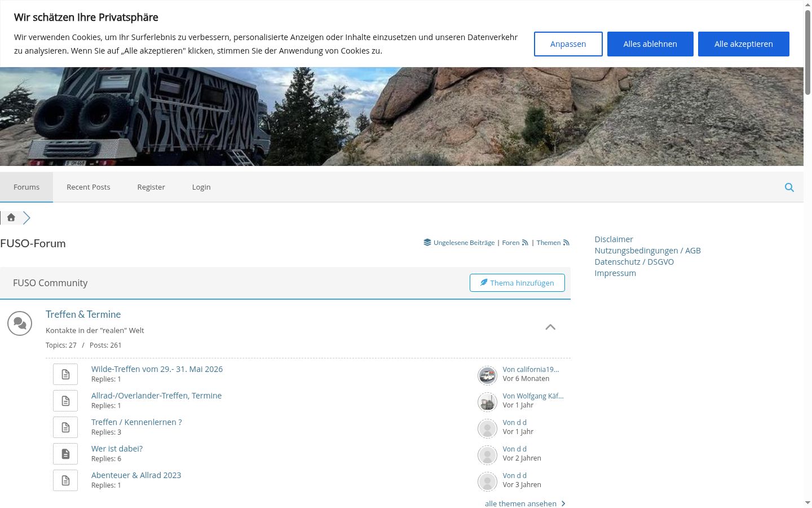Accept all cookies with Alle akzeptieren
This screenshot has height=508, width=812.
(744, 44)
